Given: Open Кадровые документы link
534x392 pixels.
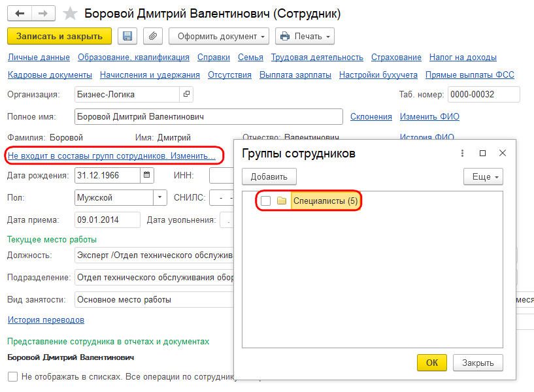Looking at the screenshot, I should (50, 75).
